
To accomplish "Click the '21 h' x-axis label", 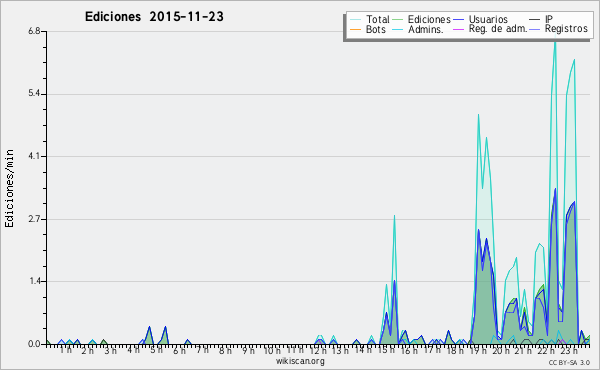I will (522, 350).
